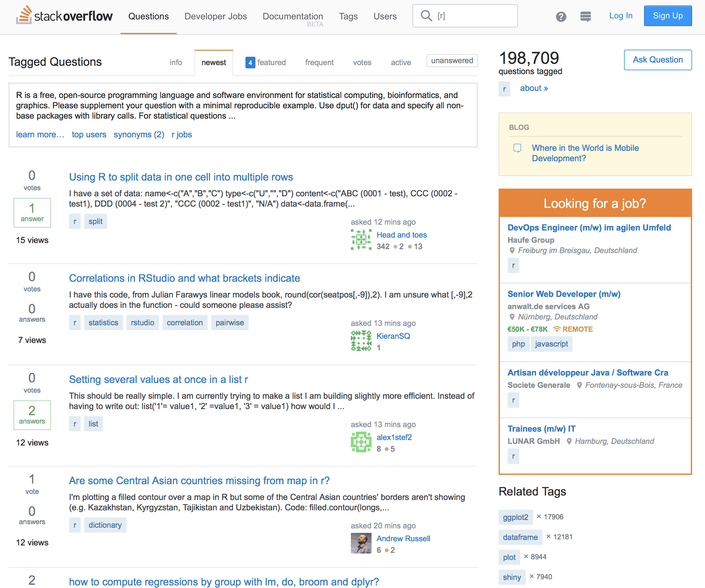Open Trainees (m/w) IT job listing
The image size is (705, 588).
(x=541, y=428)
